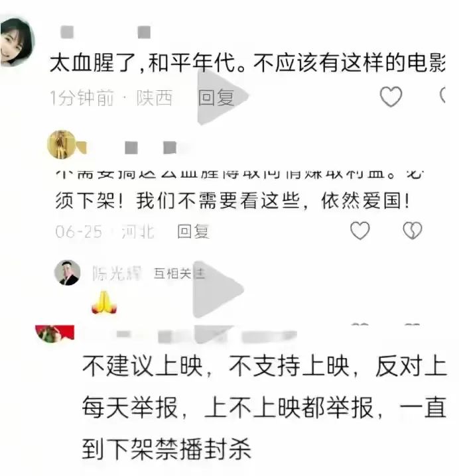Viewport: 459px width, 476px height.
Task: Open 陈光辉's profile avatar
Action: click(67, 272)
